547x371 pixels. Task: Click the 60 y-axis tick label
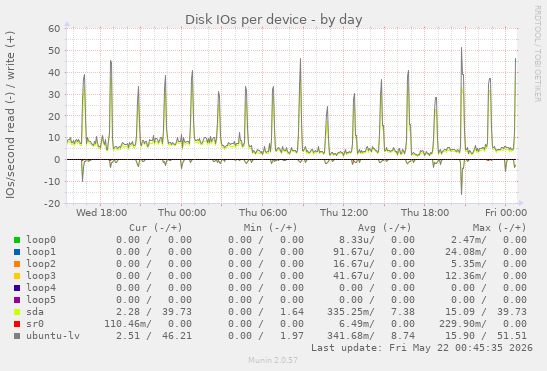pyautogui.click(x=54, y=29)
